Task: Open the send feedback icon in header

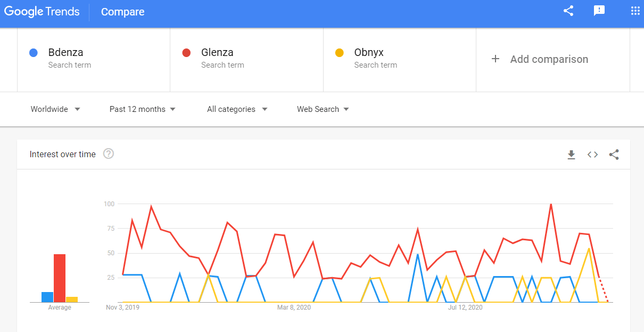Action: [x=599, y=11]
